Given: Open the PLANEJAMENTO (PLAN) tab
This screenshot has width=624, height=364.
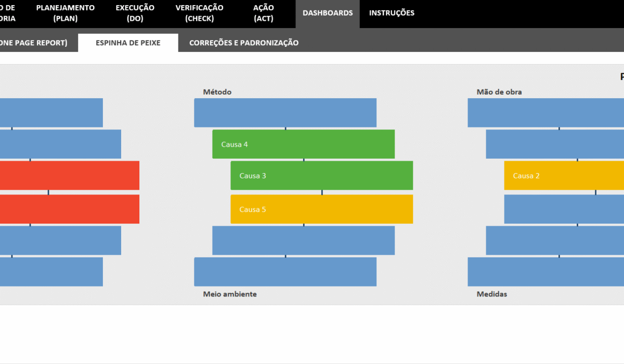Looking at the screenshot, I should click(x=66, y=13).
